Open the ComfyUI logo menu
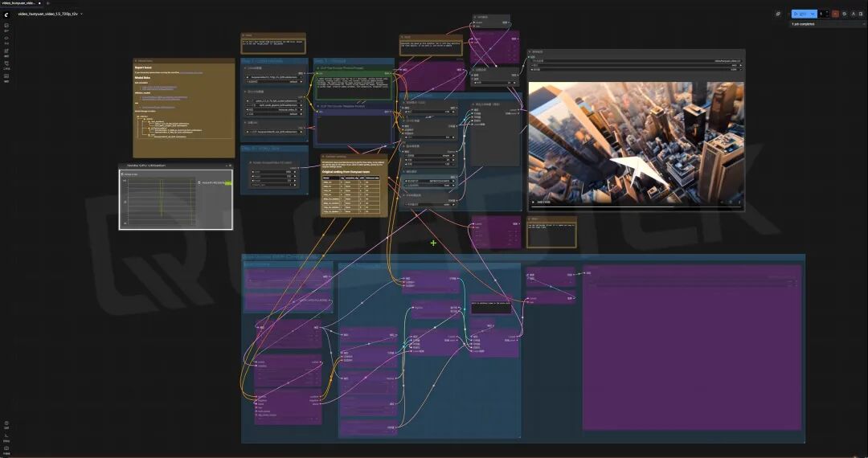 [6, 15]
